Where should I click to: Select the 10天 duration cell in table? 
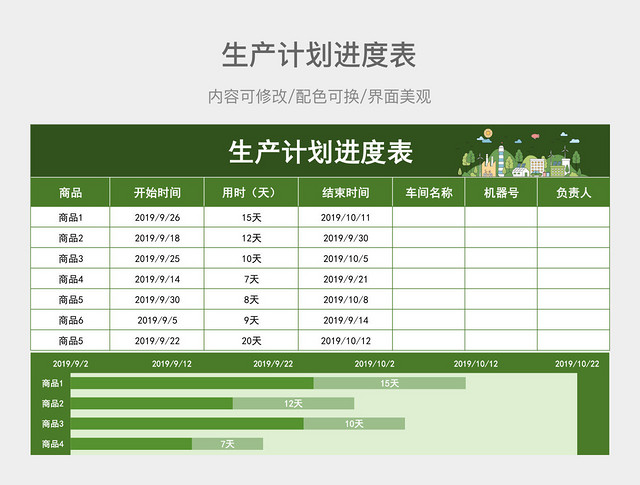(251, 258)
